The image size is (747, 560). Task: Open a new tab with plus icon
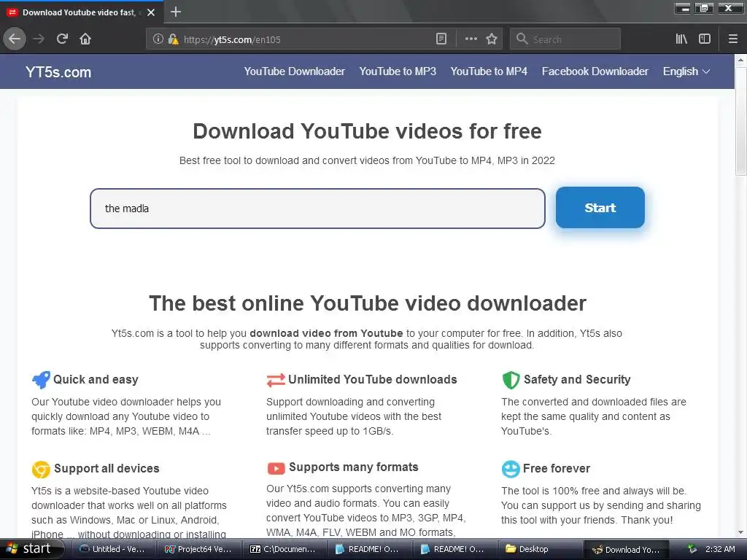175,12
